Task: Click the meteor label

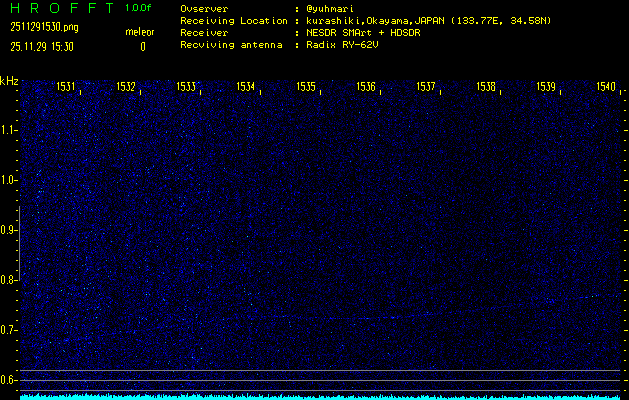Action: pyautogui.click(x=140, y=32)
